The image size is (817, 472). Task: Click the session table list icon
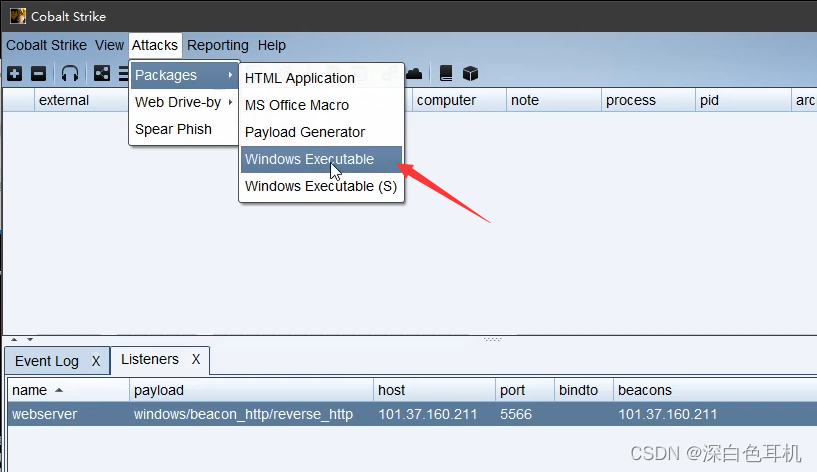(x=123, y=73)
